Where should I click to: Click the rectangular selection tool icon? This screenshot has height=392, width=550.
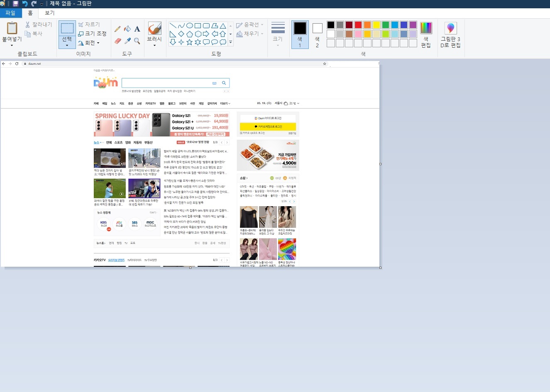(x=67, y=28)
